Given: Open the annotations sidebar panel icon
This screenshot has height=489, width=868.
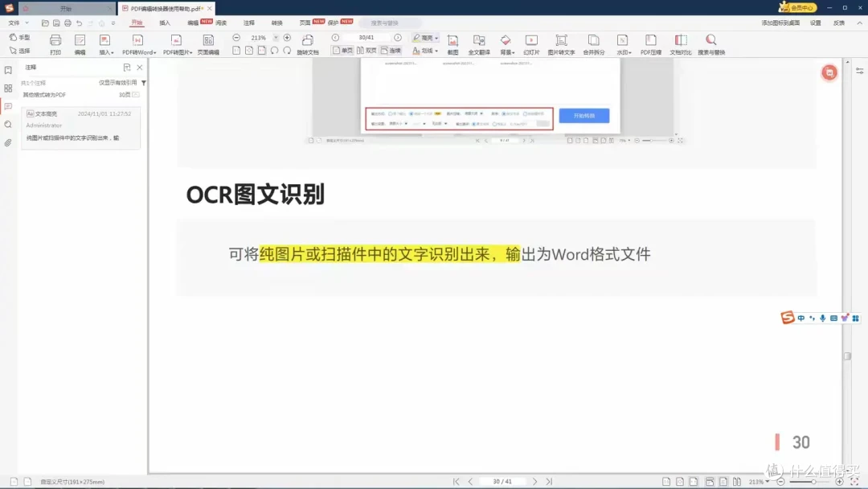Looking at the screenshot, I should pyautogui.click(x=8, y=106).
